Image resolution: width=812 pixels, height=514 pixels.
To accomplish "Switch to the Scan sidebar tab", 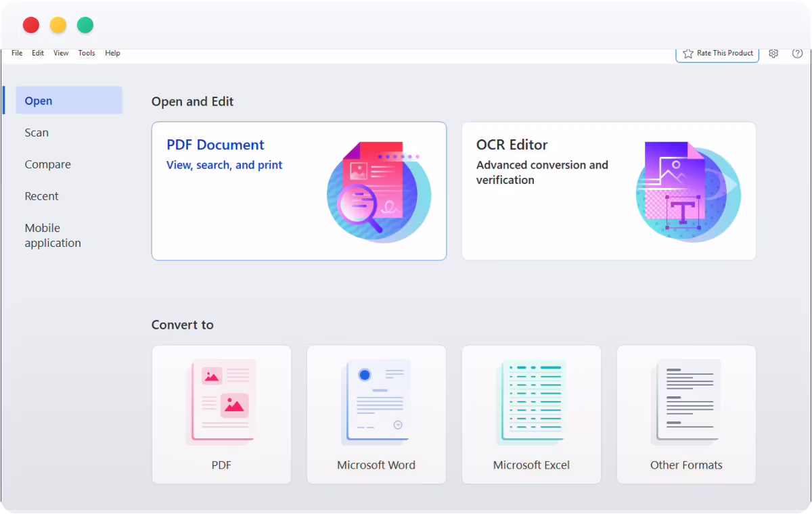I will click(x=37, y=133).
